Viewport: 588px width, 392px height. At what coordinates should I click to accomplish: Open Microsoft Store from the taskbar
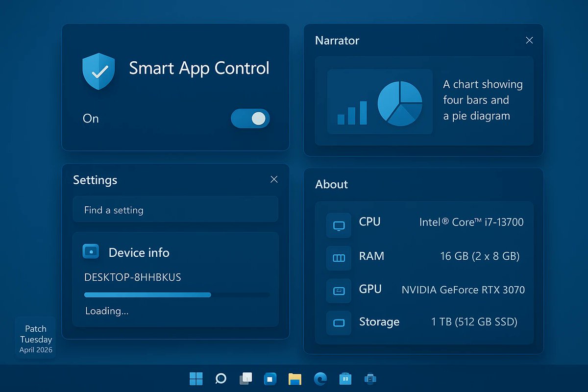coord(345,378)
